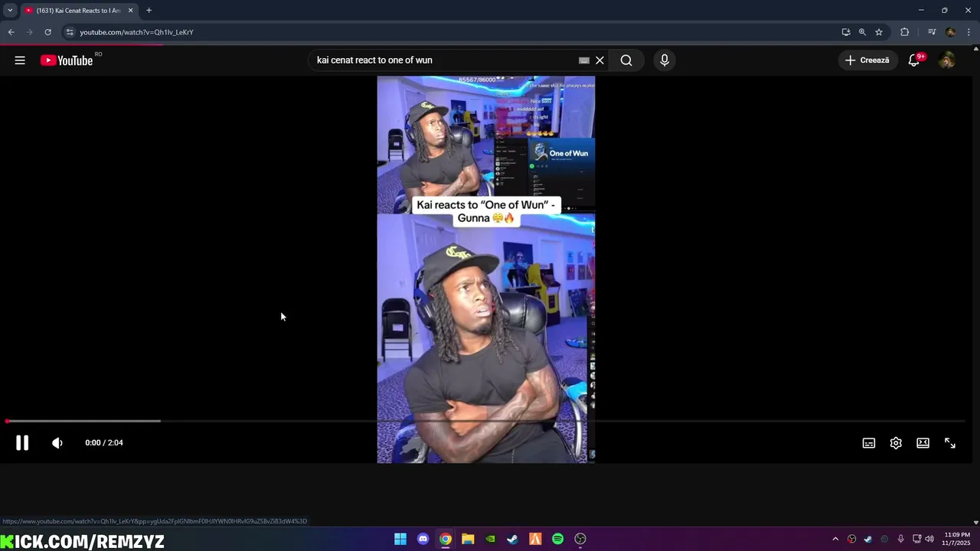This screenshot has height=551, width=980.
Task: Open the YouTube guide hamburger menu
Action: click(20, 60)
